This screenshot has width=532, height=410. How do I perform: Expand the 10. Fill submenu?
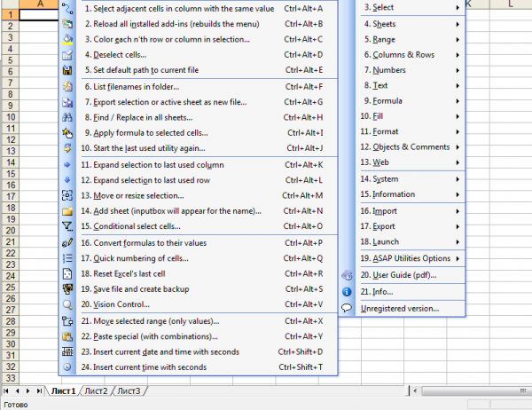click(x=411, y=116)
